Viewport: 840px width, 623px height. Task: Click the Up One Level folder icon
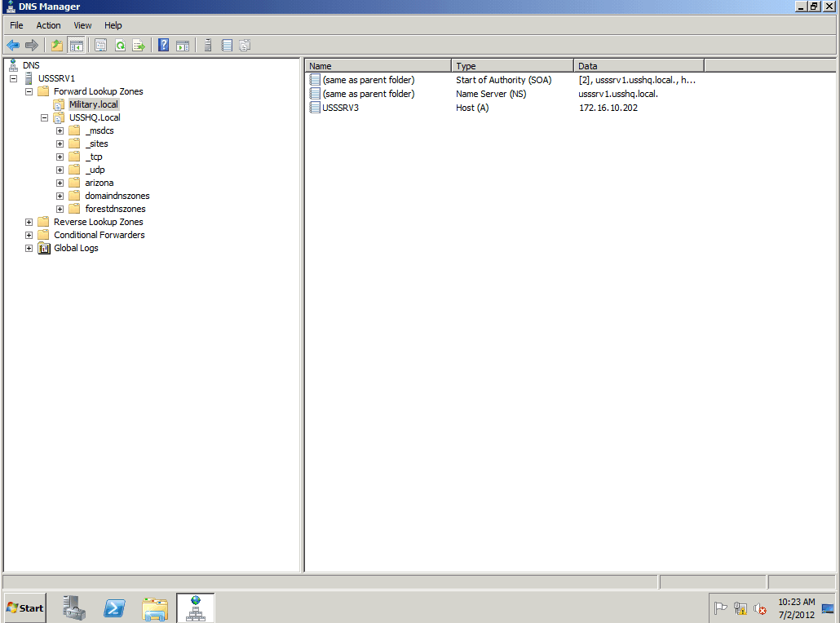coord(57,46)
